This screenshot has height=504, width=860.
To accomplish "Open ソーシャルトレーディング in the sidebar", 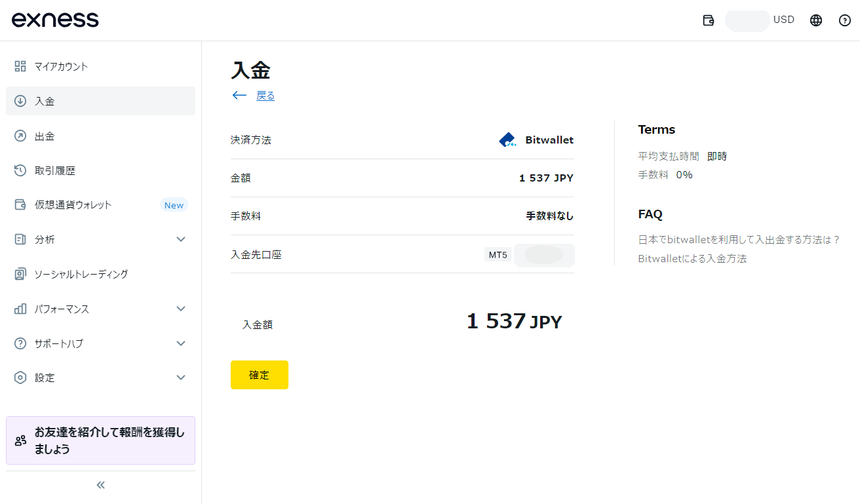I will tap(100, 274).
